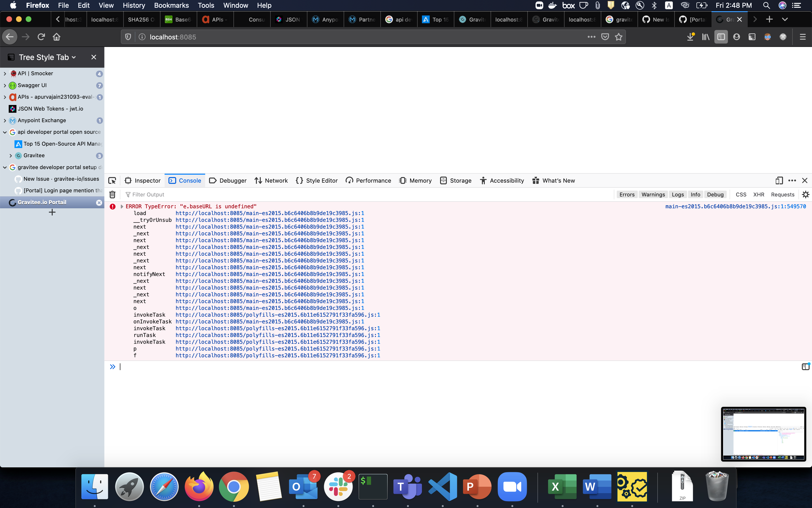Open console settings gear icon

tap(806, 194)
